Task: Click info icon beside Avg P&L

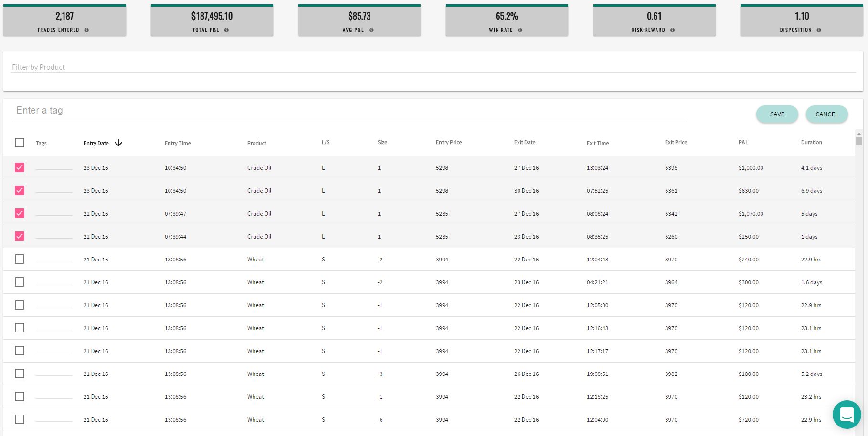Action: [x=371, y=30]
